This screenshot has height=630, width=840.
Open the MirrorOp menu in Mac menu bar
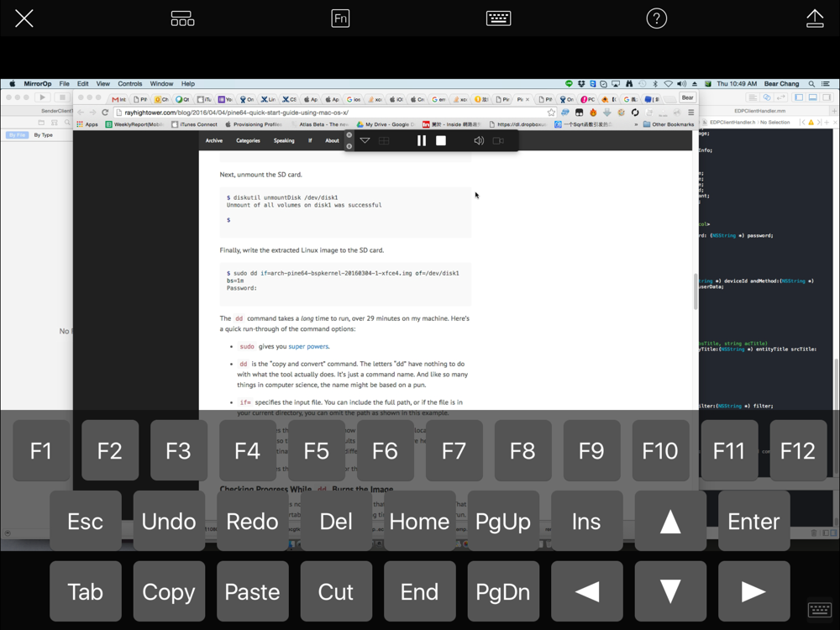[38, 83]
